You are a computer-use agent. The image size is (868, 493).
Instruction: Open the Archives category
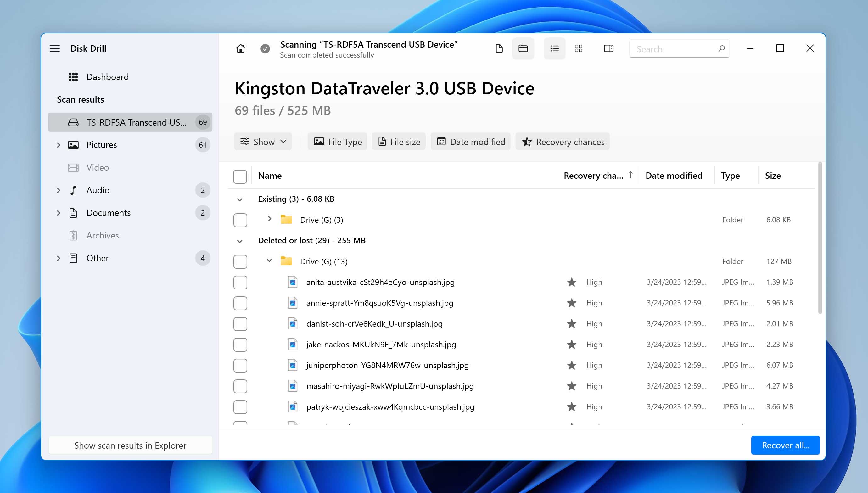(130, 236)
